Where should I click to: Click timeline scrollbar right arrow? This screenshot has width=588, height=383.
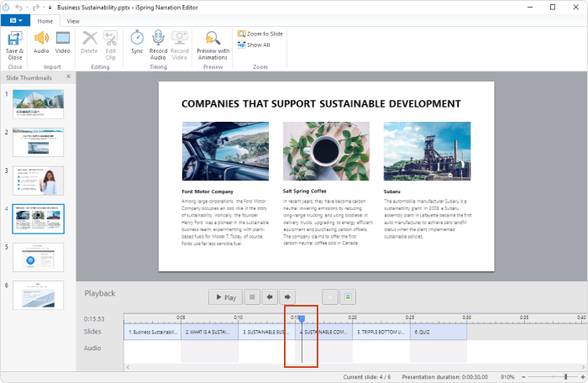click(583, 367)
